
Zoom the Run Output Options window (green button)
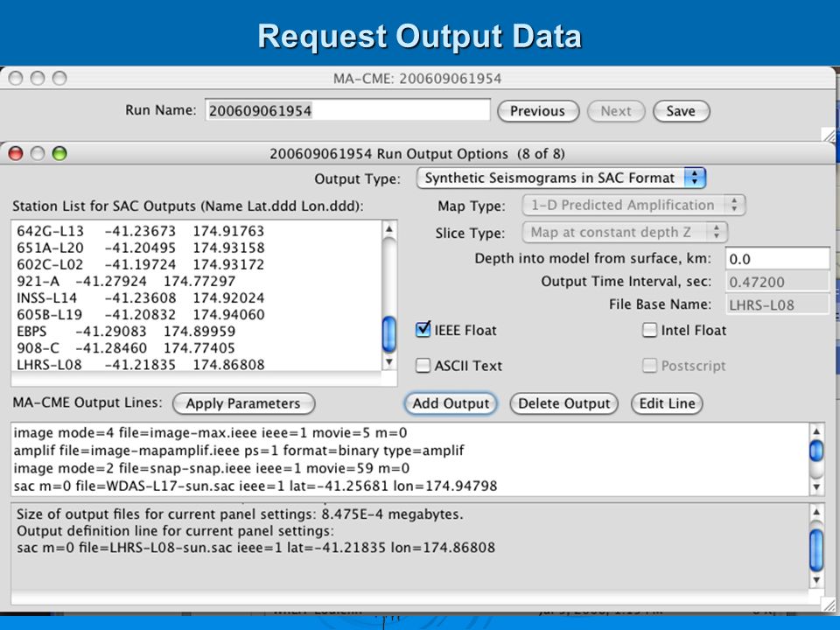59,154
